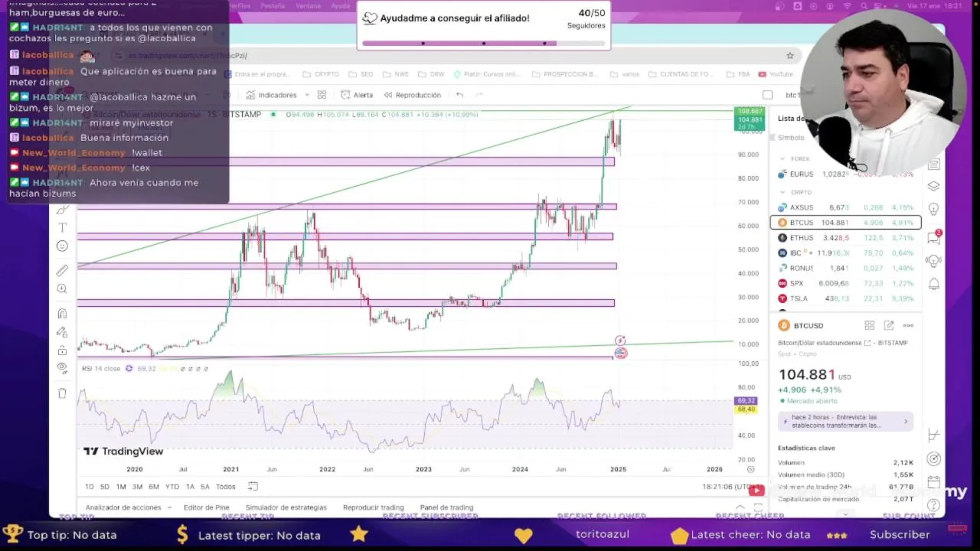Select the brush drawing tool
The width and height of the screenshot is (980, 551).
(x=62, y=209)
